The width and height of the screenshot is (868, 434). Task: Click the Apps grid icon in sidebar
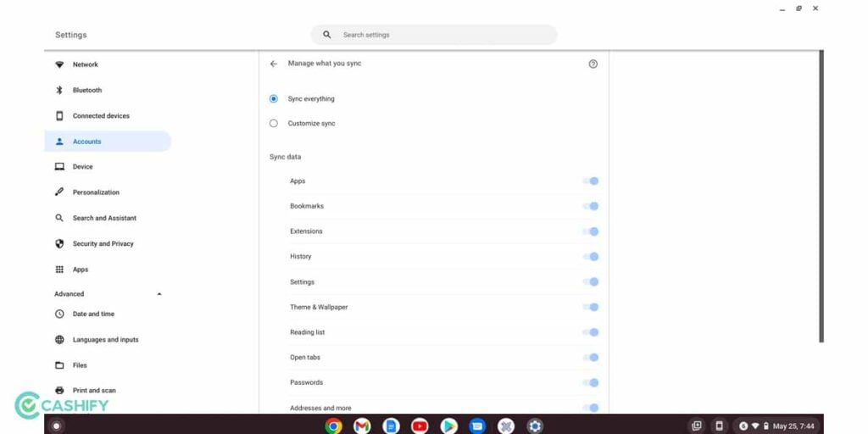pos(59,270)
